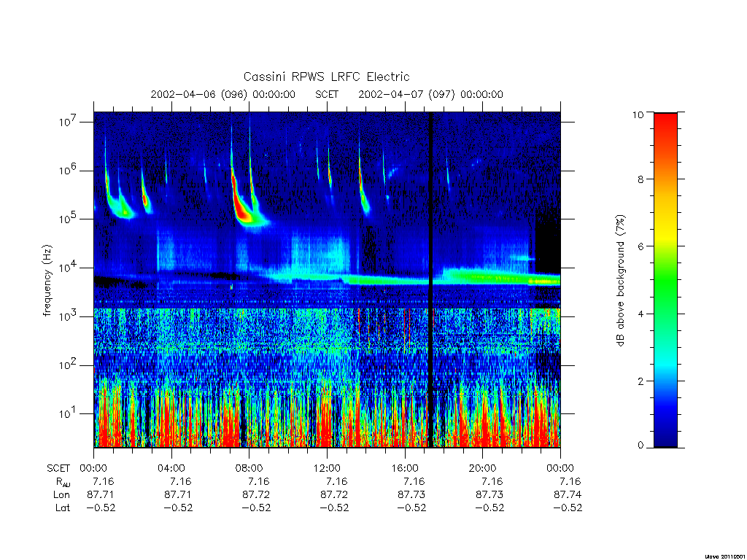Click the latitude -0.52 under 12:00

[334, 508]
